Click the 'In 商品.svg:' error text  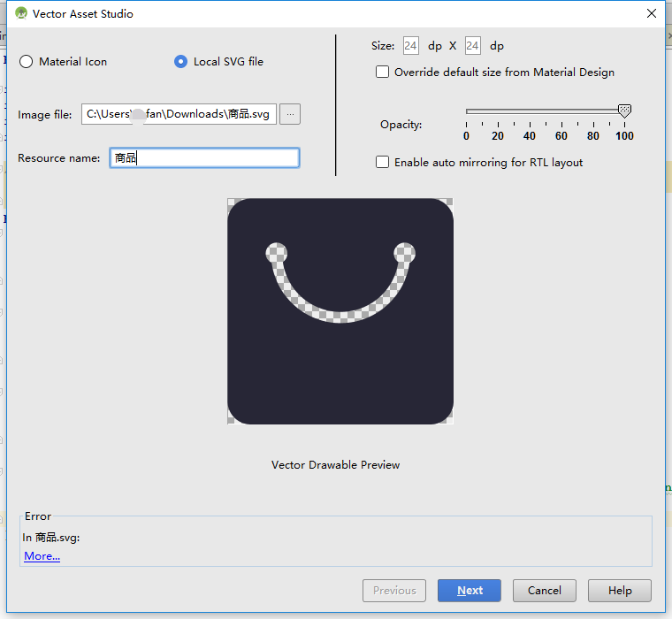click(x=51, y=537)
